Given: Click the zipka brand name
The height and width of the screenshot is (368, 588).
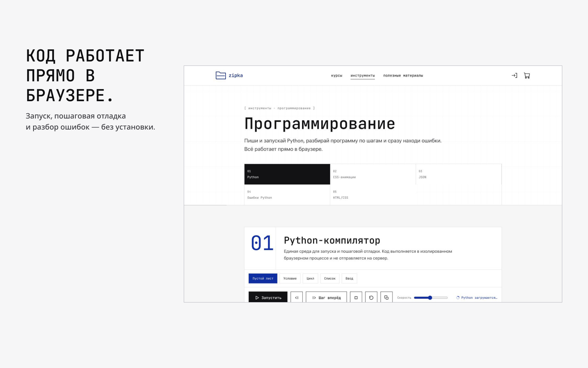Looking at the screenshot, I should coord(236,75).
